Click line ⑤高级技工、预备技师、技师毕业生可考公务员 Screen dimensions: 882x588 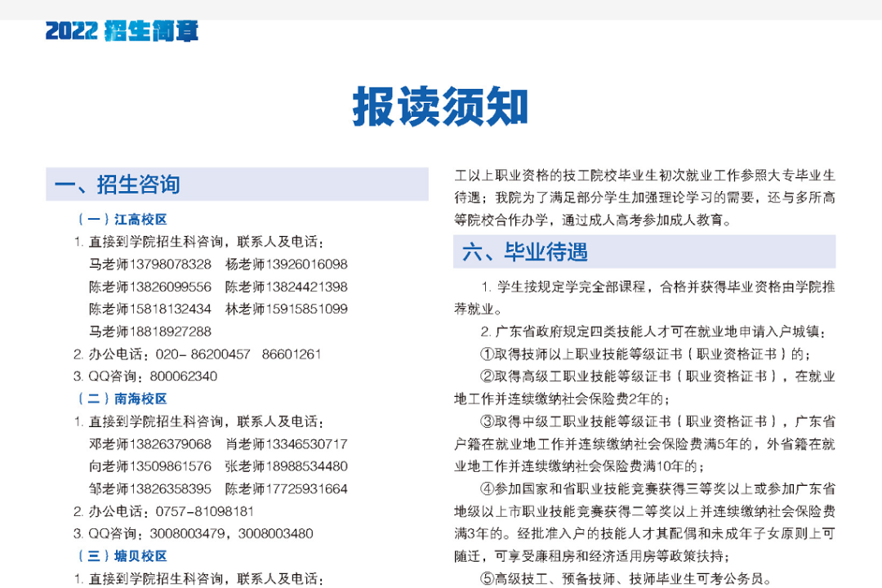(626, 578)
